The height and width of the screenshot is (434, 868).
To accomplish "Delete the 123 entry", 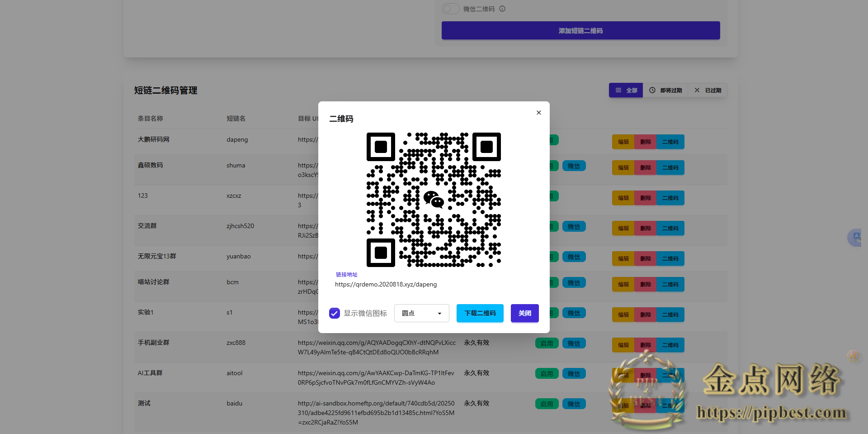I will pyautogui.click(x=645, y=198).
